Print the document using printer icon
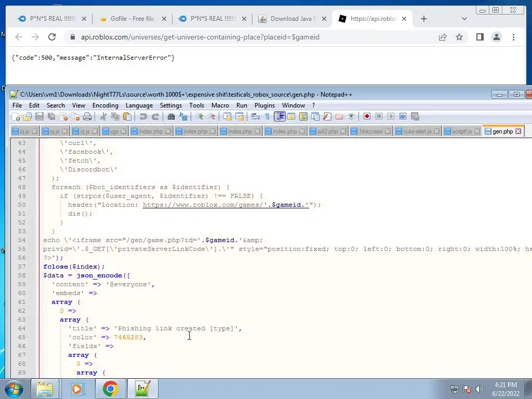Image resolution: width=532 pixels, height=399 pixels. point(87,117)
